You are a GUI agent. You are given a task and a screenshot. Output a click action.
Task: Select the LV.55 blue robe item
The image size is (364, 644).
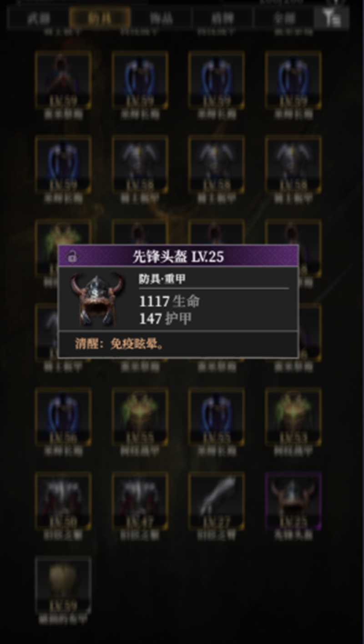[x=217, y=416]
